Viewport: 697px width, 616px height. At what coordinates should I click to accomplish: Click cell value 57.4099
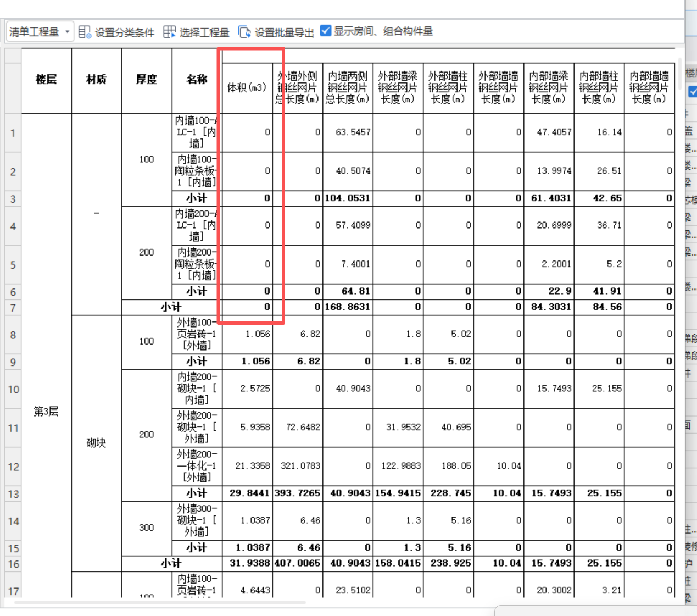tap(353, 225)
